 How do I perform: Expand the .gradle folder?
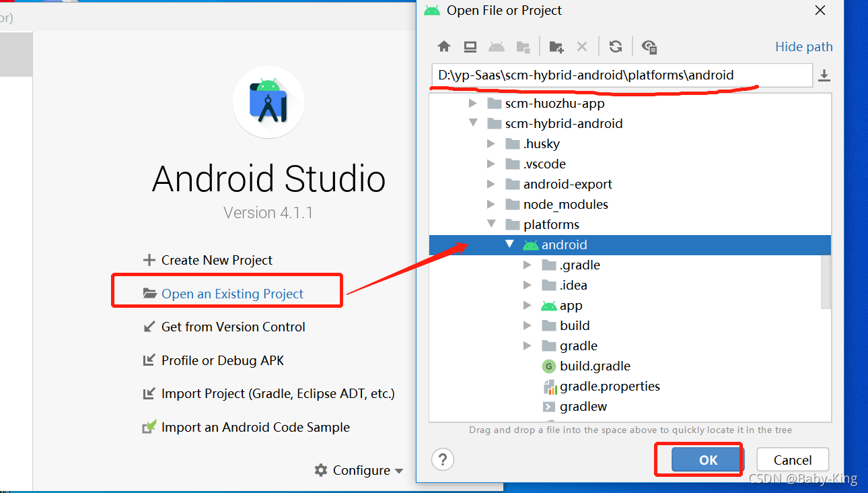pyautogui.click(x=528, y=265)
